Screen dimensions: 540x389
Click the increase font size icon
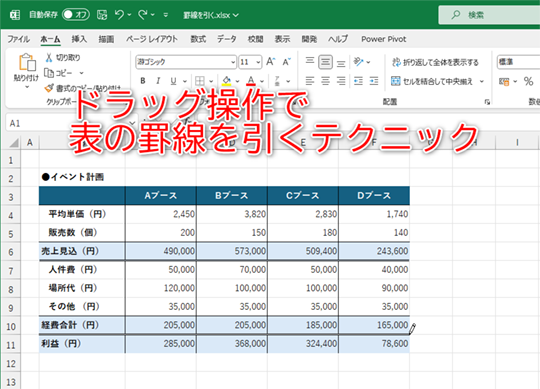pyautogui.click(x=271, y=62)
